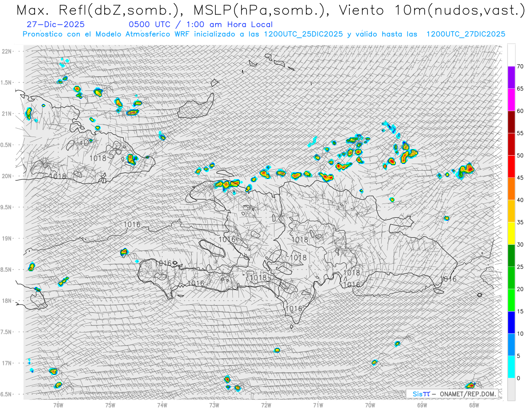Click the time text '0500 UTC / 1:00 am Hora Local'
Image resolution: width=532 pixels, height=411 pixels.
200,25
